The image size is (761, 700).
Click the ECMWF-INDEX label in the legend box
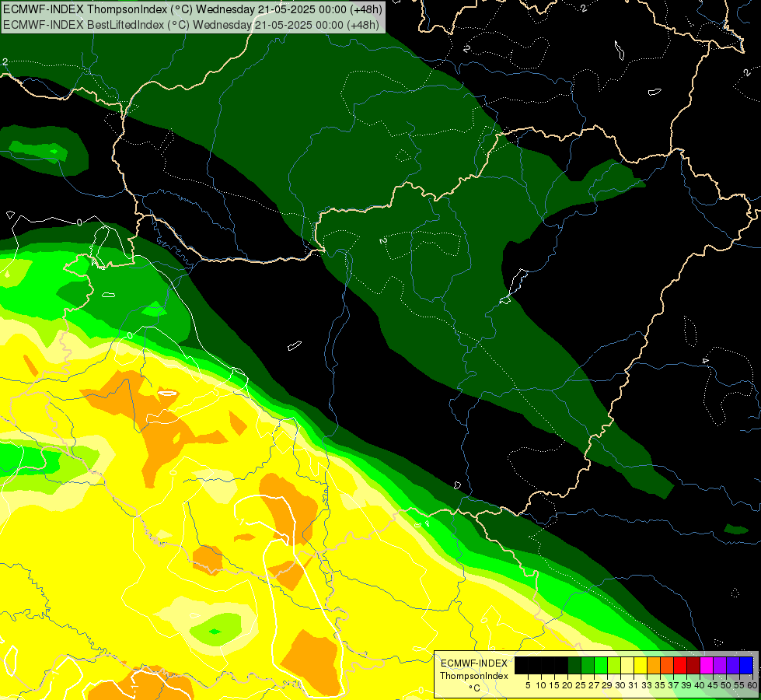tap(474, 663)
